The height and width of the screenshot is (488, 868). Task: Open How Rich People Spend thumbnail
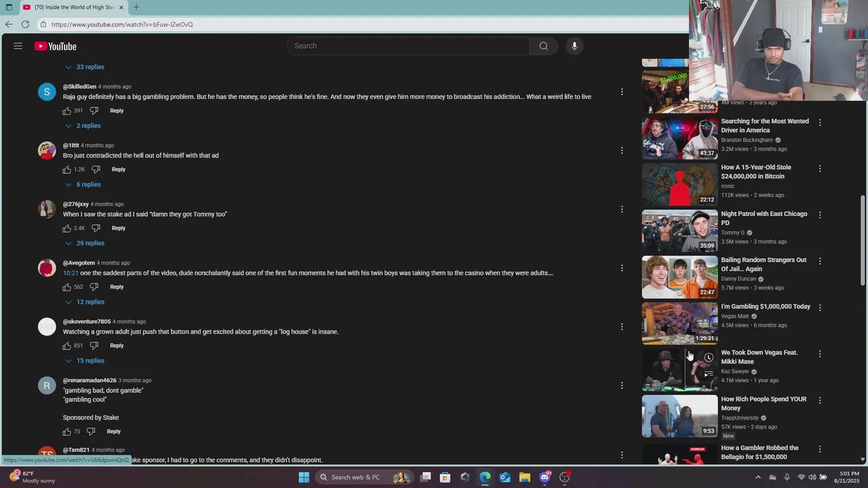pos(679,416)
